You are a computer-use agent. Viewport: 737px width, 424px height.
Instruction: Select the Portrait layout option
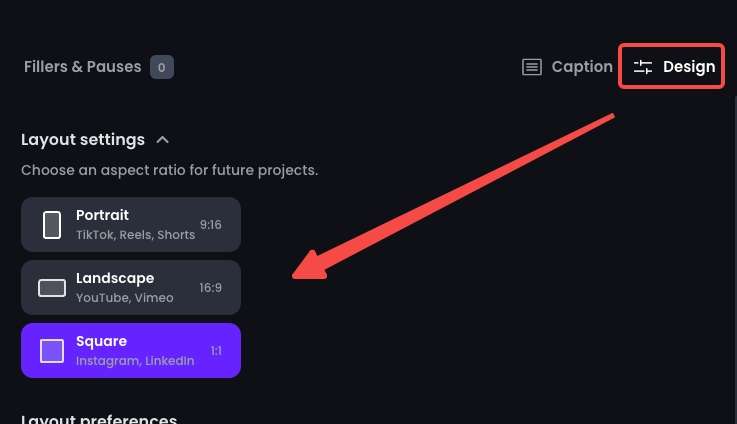[131, 224]
